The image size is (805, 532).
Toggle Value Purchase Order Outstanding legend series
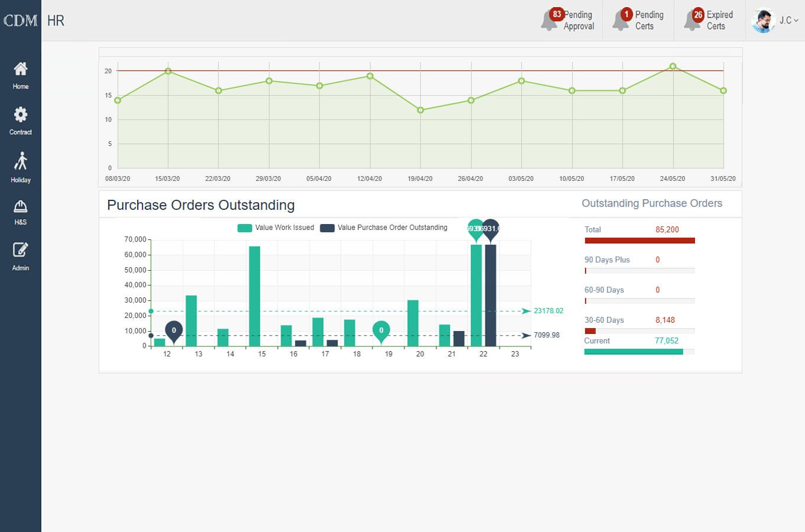[x=327, y=228]
